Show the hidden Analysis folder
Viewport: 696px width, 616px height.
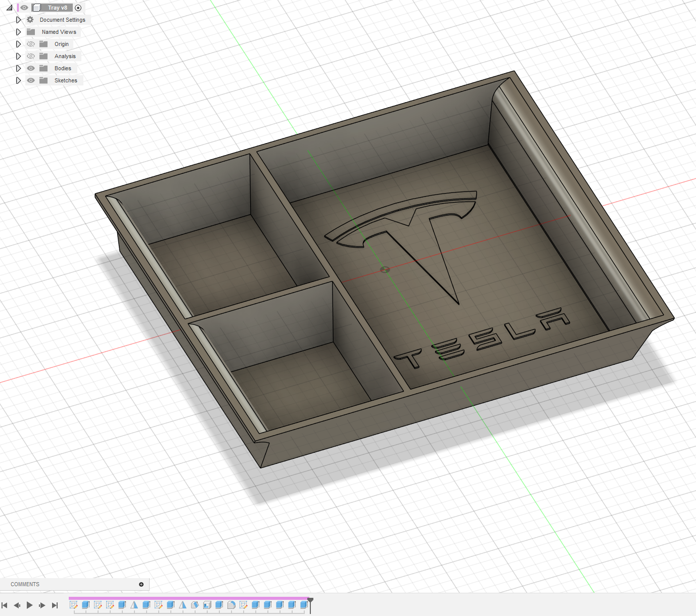31,56
